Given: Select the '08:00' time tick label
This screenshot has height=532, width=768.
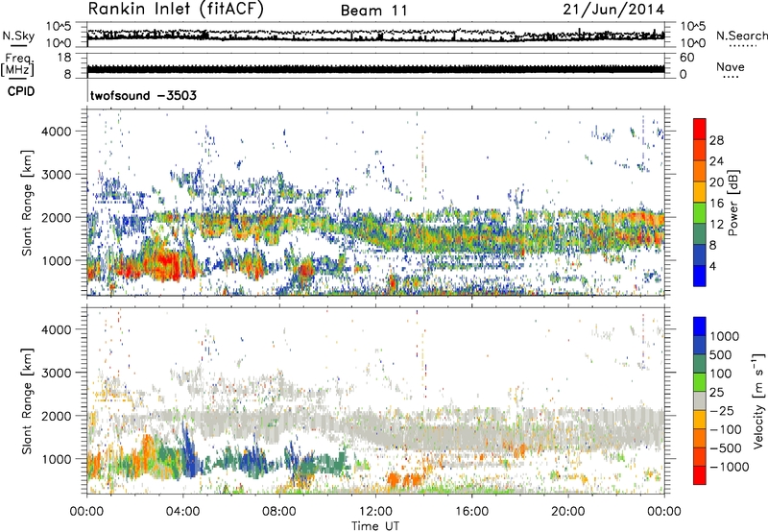Looking at the screenshot, I should (x=279, y=512).
